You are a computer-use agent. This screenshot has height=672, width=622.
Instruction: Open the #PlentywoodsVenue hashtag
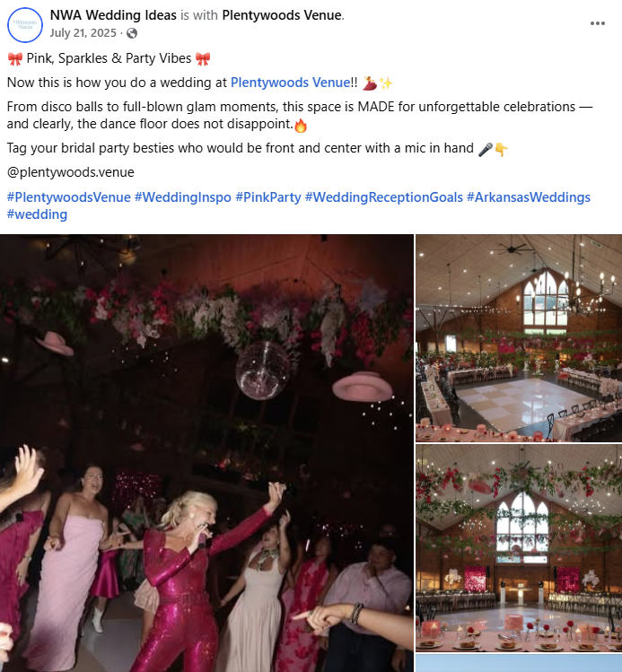click(68, 197)
